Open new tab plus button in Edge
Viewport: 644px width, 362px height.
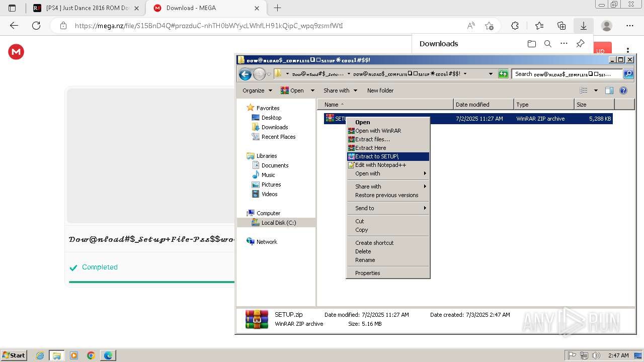click(x=277, y=8)
